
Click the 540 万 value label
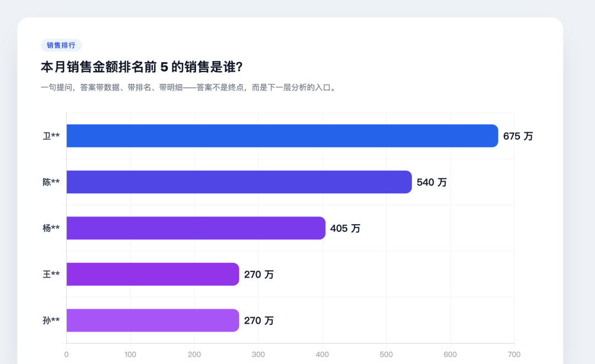tap(431, 182)
